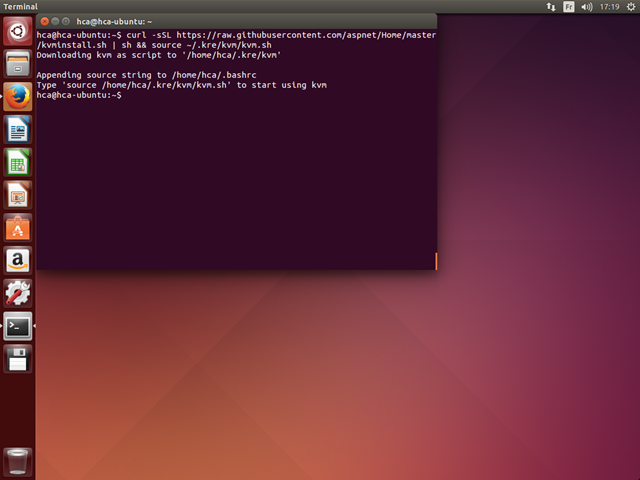The width and height of the screenshot is (640, 480).
Task: Open the sound volume indicator
Action: tap(587, 7)
